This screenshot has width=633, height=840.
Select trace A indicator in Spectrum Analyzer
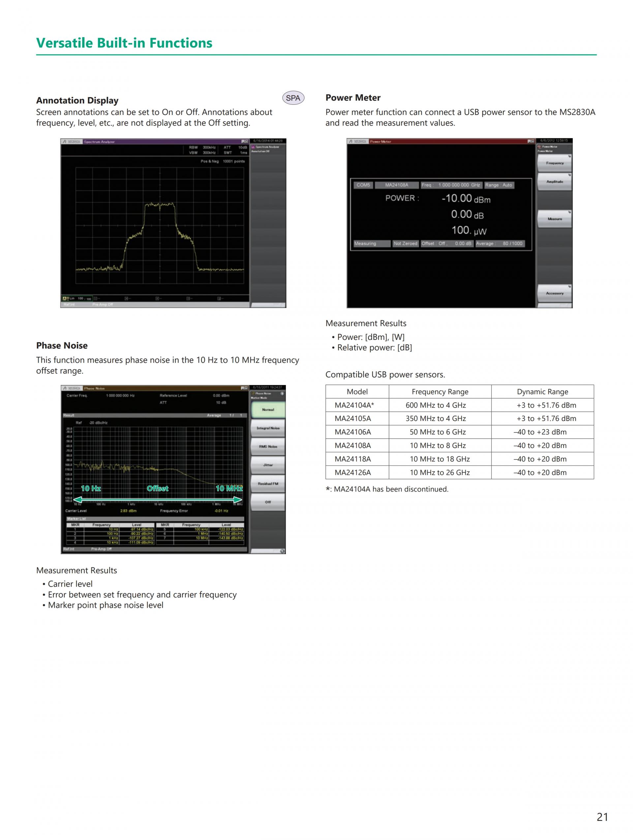tap(64, 298)
